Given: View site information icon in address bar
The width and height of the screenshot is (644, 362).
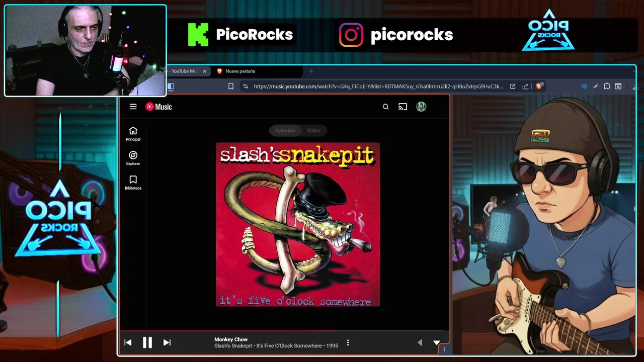Looking at the screenshot, I should tap(246, 86).
